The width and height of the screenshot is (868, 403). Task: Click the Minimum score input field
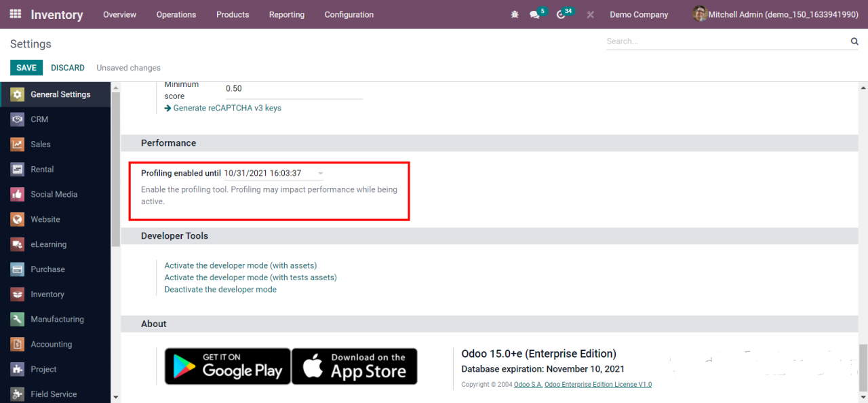(293, 89)
